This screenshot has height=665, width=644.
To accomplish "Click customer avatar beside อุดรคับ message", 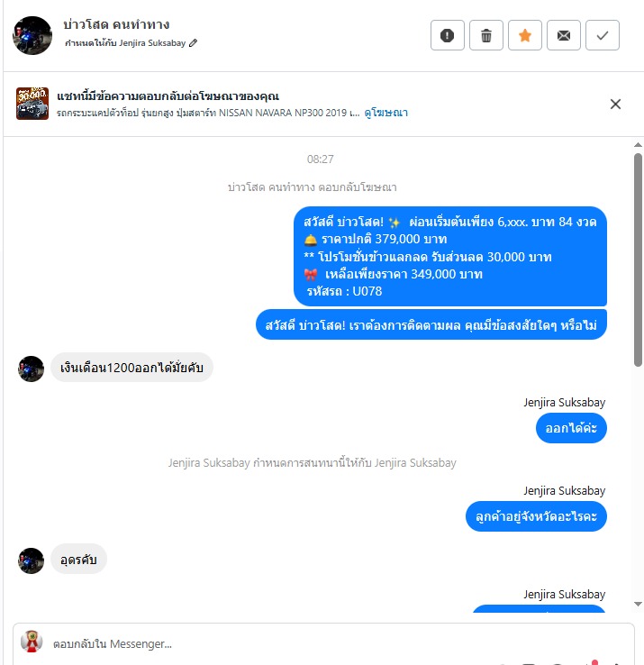I will click(31, 560).
